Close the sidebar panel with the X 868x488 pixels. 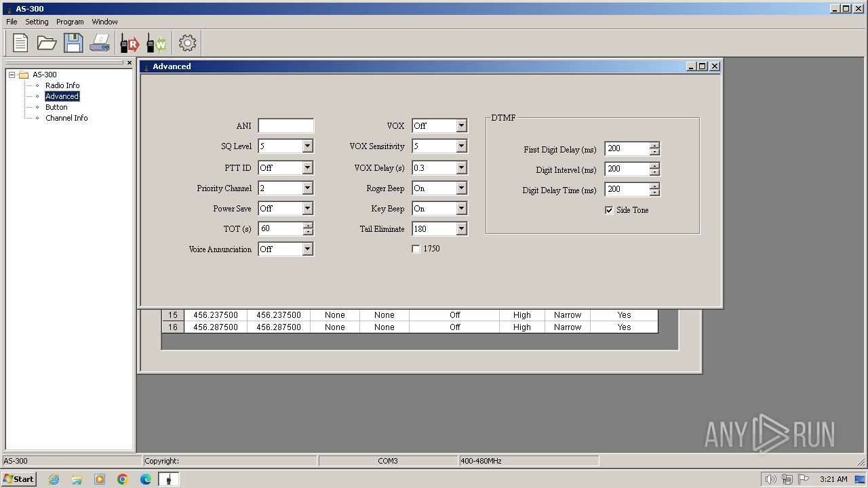click(x=130, y=62)
